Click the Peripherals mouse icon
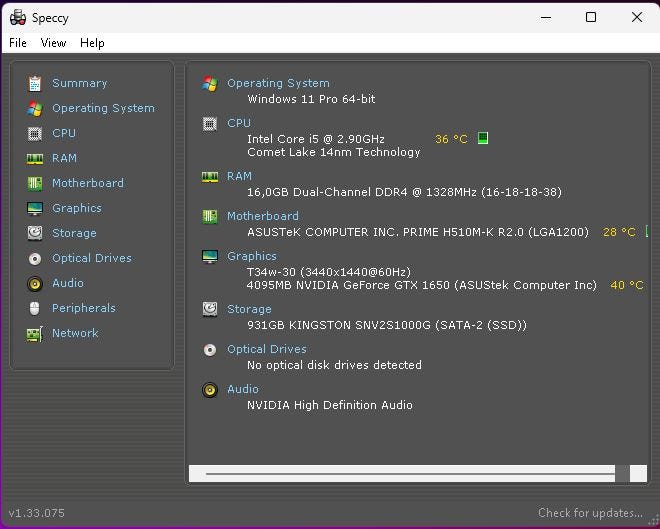Viewport: 660px width, 529px height. pos(35,308)
